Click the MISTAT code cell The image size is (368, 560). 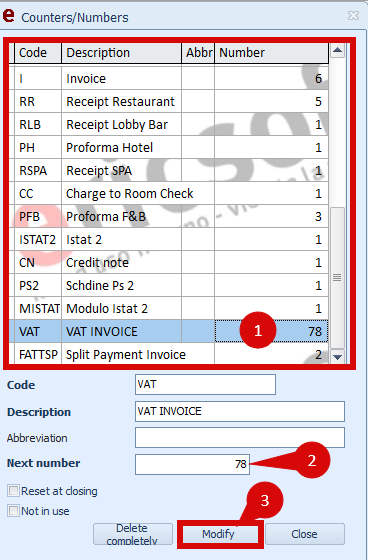pos(38,308)
